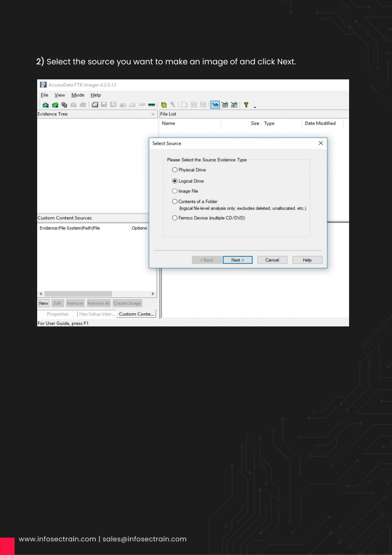
Task: Sort File List by Type column
Action: (x=282, y=124)
